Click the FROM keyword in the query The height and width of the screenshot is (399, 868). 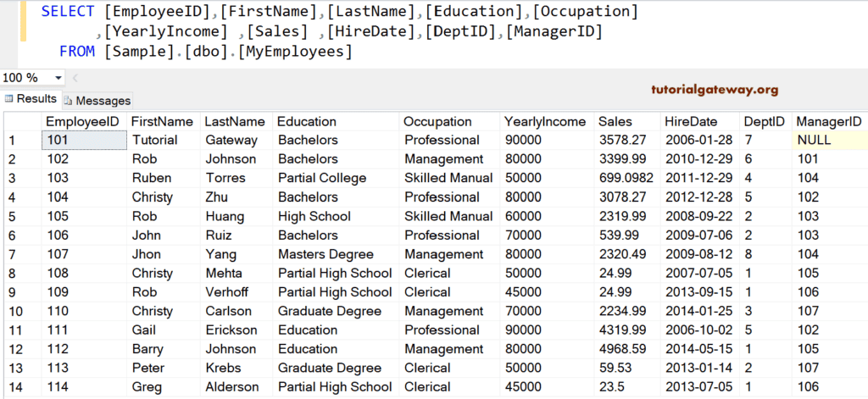coord(78,52)
